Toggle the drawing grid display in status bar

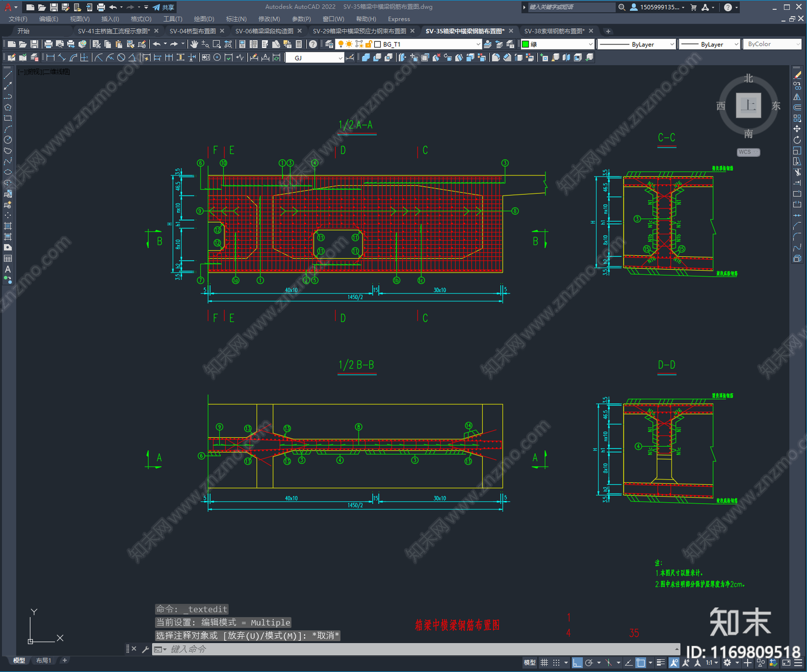pyautogui.click(x=544, y=662)
